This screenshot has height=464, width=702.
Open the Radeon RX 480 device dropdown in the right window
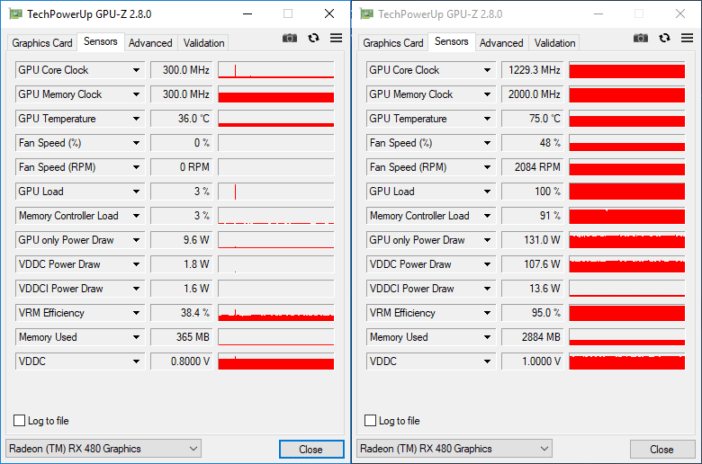coord(454,448)
